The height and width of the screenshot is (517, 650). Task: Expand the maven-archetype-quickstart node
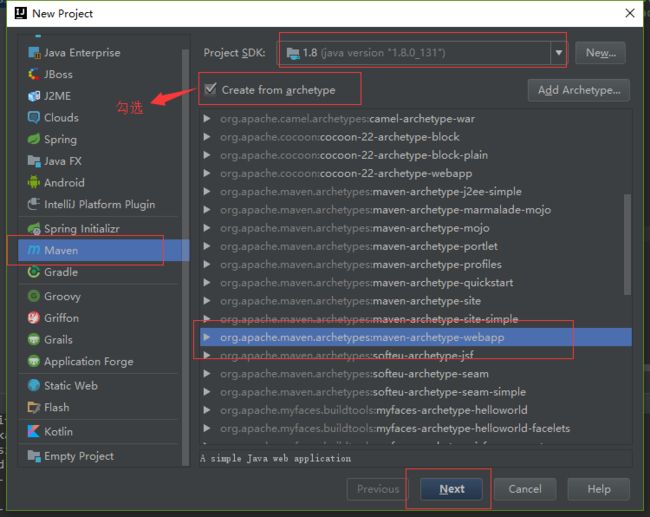click(x=207, y=283)
